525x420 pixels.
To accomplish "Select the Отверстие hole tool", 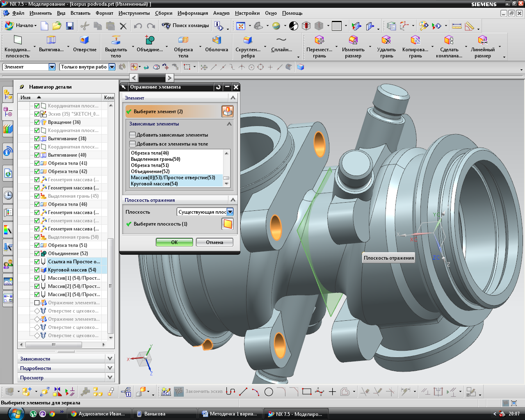I will tap(85, 44).
